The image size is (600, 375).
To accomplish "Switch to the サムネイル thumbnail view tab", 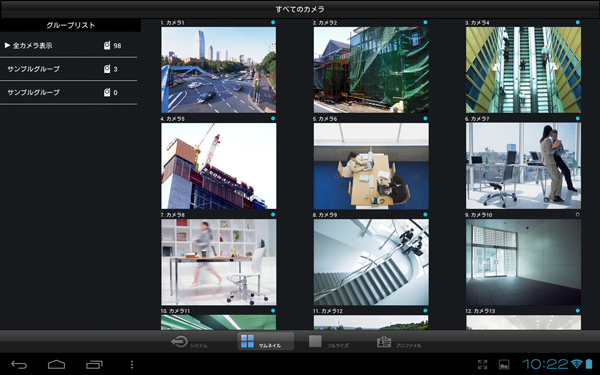I will [266, 341].
